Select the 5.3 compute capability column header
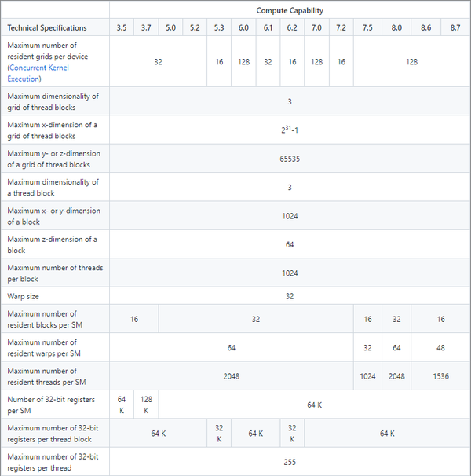Screen dimensions: 471x476 tap(219, 28)
